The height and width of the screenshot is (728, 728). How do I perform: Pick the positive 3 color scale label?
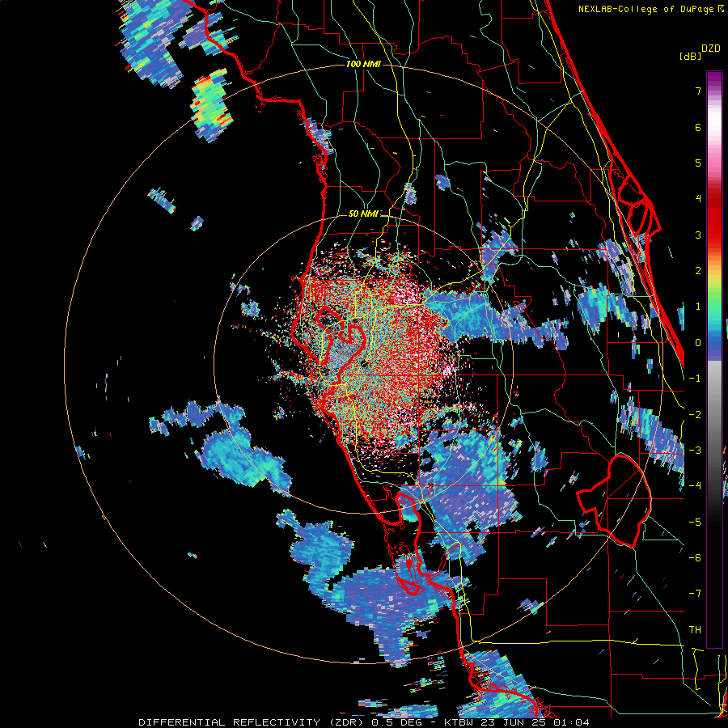point(698,235)
